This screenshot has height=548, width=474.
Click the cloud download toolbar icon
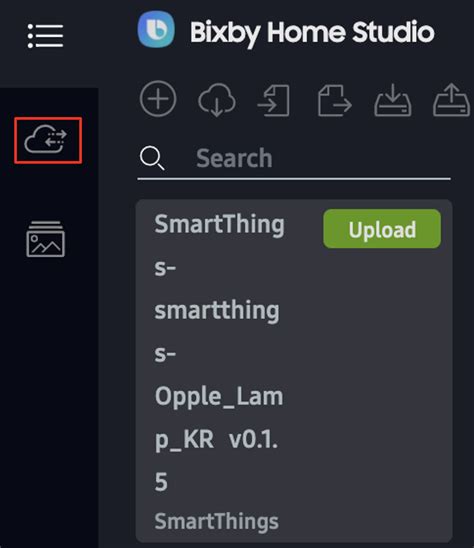pyautogui.click(x=217, y=100)
